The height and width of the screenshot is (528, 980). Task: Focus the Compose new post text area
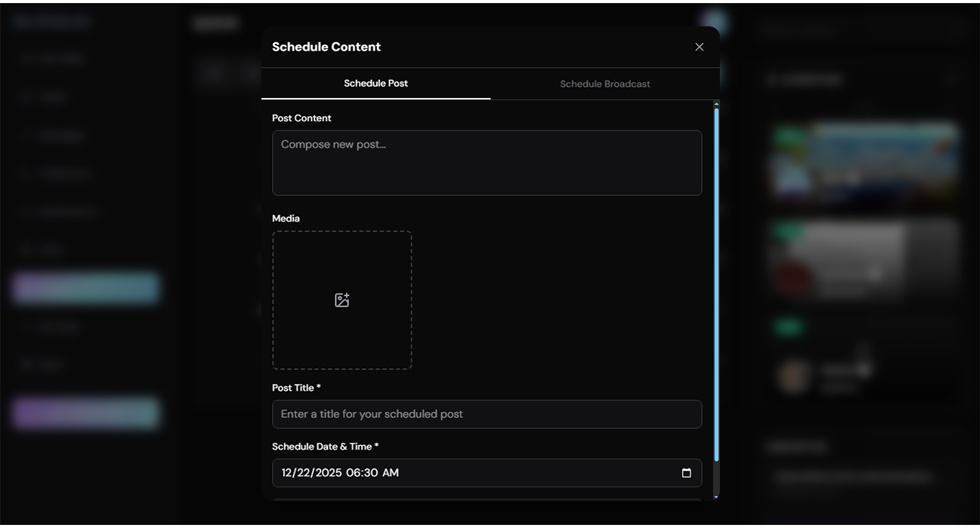pyautogui.click(x=486, y=163)
